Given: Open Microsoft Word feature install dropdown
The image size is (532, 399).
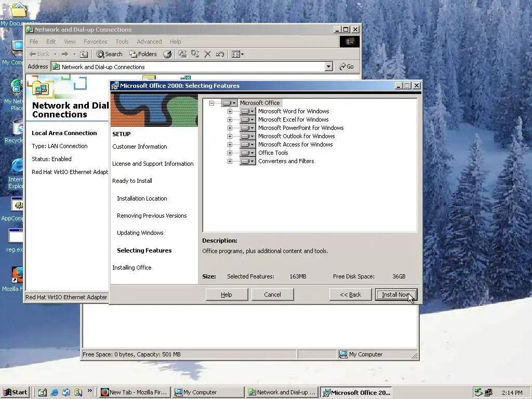Looking at the screenshot, I should click(248, 111).
